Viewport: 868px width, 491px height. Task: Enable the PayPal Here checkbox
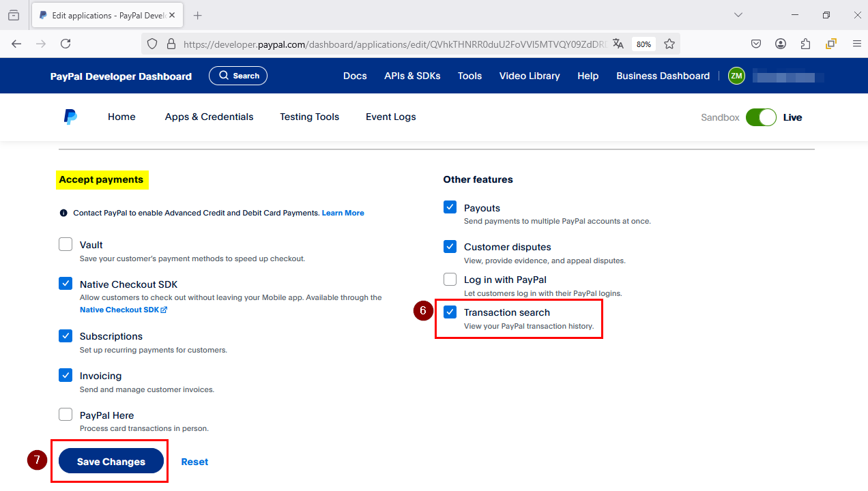[66, 415]
